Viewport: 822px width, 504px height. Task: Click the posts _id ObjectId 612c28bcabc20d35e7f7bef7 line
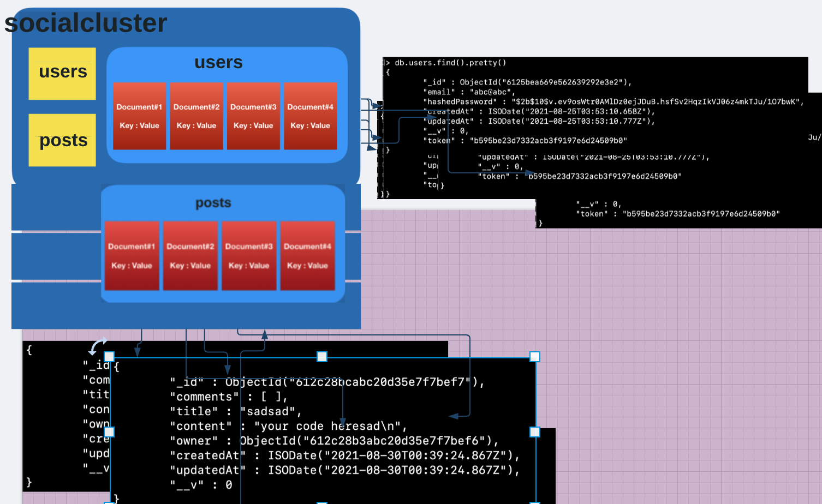327,382
